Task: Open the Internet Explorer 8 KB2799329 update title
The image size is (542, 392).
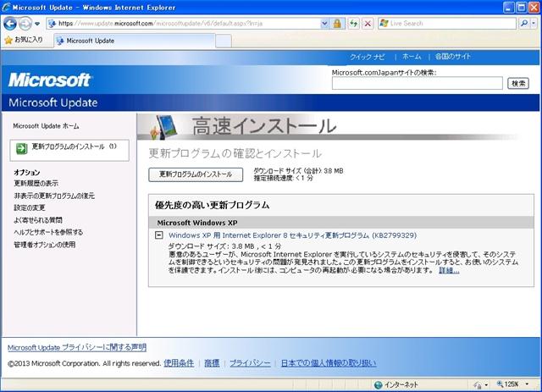Action: pyautogui.click(x=292, y=235)
